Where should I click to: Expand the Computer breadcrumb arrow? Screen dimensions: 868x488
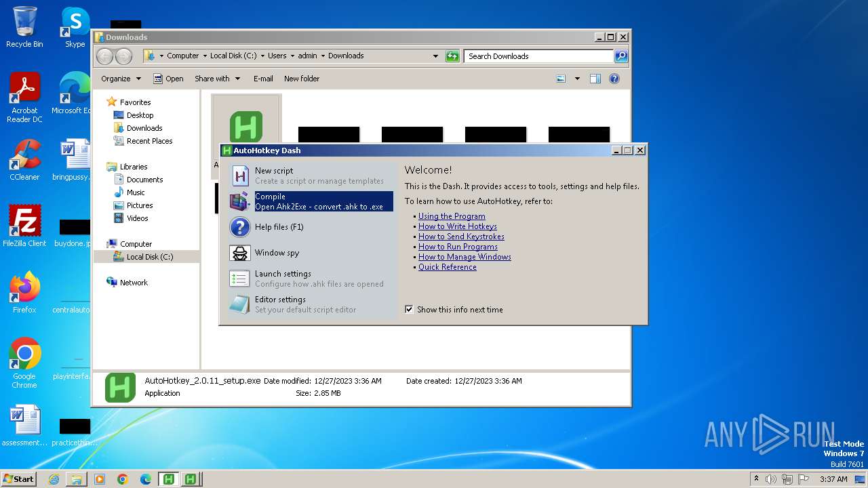[205, 56]
